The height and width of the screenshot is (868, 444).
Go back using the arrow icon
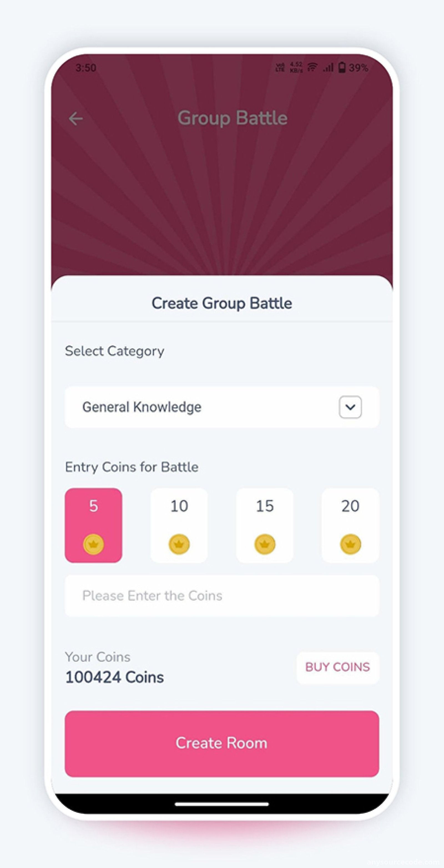pos(76,119)
